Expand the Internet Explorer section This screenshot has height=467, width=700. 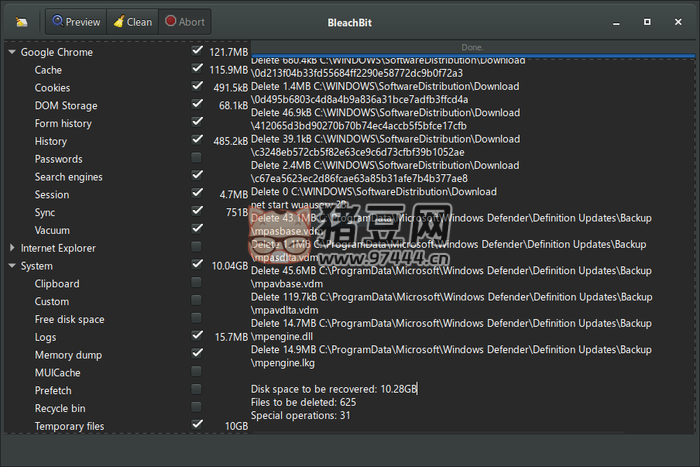12,247
